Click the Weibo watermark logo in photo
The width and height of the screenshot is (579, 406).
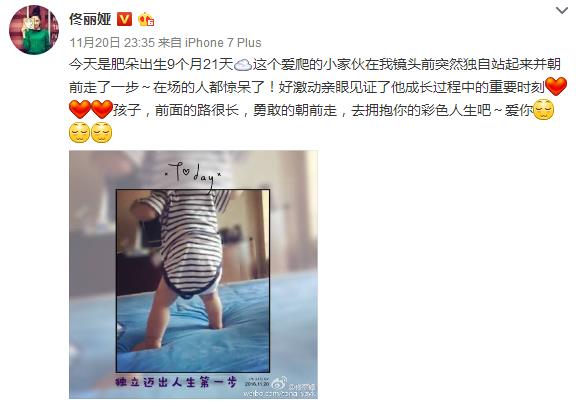[x=280, y=383]
